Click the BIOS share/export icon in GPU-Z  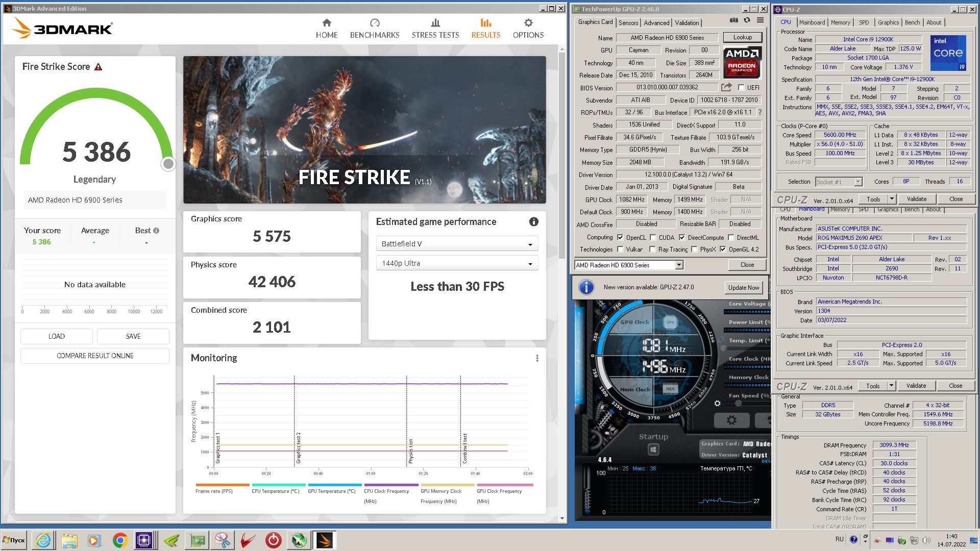726,87
